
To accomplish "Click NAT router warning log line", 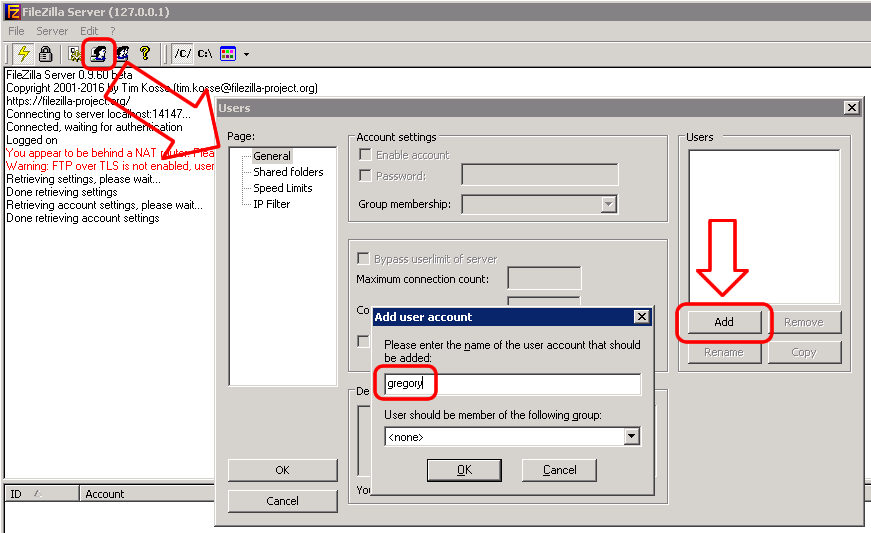I will (x=110, y=153).
